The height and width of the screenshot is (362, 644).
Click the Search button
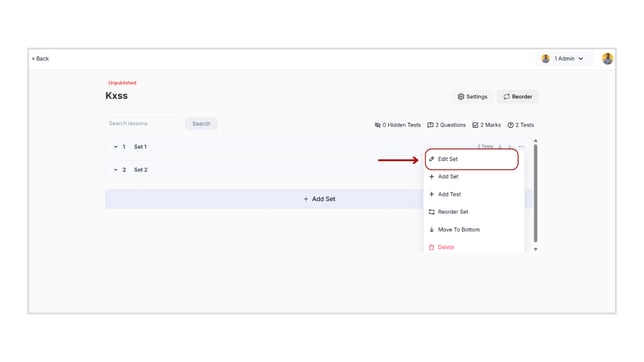pos(201,123)
